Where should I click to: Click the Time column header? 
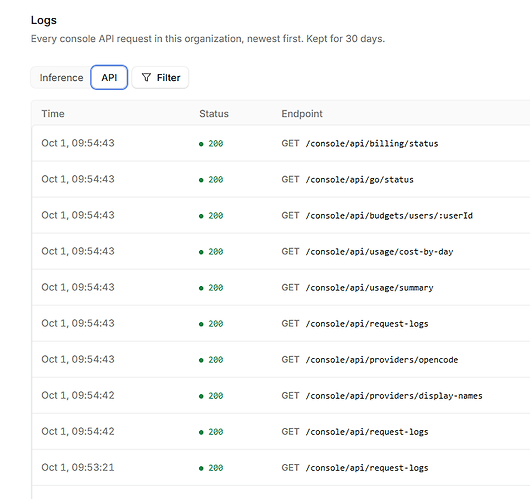pos(53,114)
